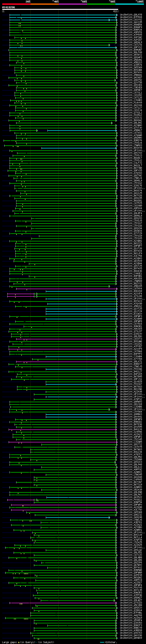Click the green ~80% legend color segment
The width and height of the screenshot is (146, 644).
point(101,4)
